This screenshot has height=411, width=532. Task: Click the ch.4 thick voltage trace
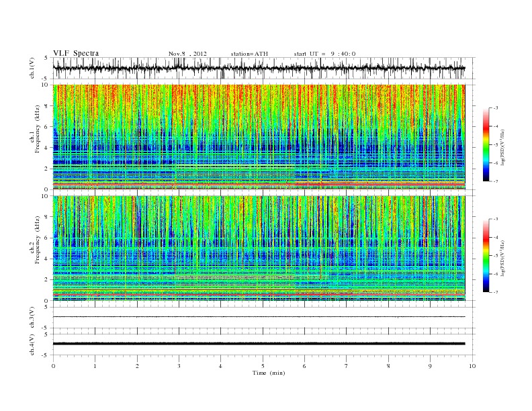259,344
